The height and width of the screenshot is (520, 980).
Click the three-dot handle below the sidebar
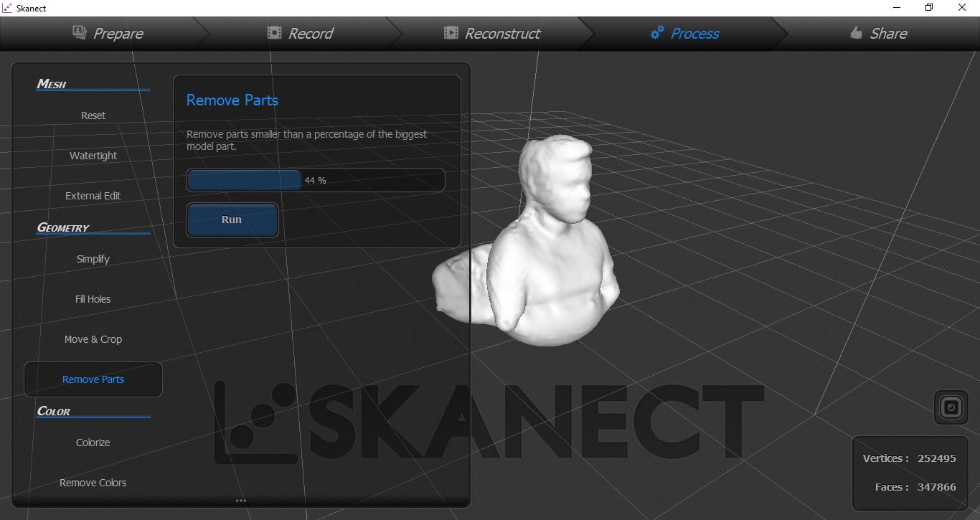pyautogui.click(x=241, y=501)
